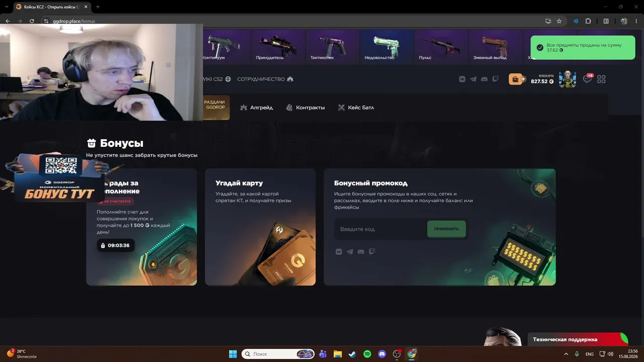Select the Принудитель skin in the drop feed
The height and width of the screenshot is (362, 644).
pyautogui.click(x=277, y=46)
